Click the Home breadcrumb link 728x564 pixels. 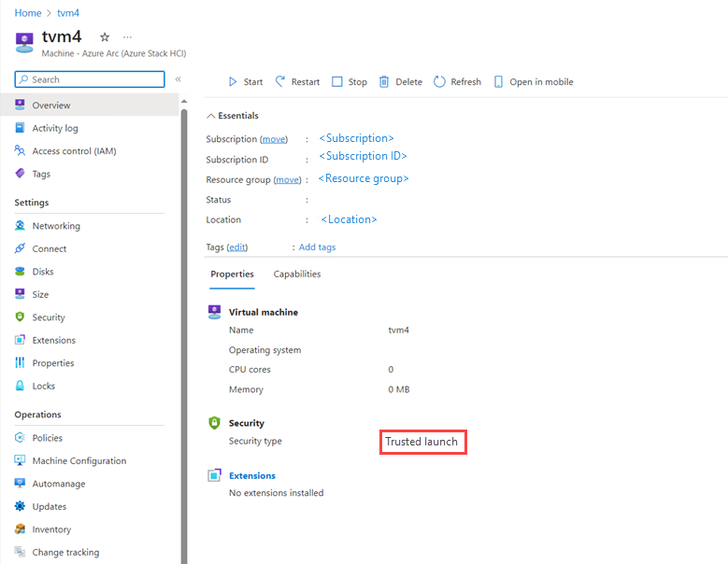click(28, 13)
